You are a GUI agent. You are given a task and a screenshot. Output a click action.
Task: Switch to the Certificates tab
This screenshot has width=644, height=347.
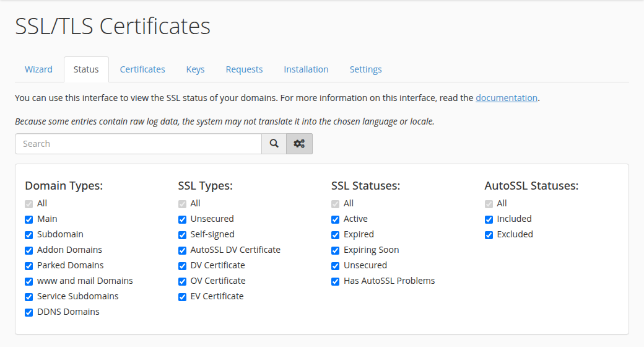(142, 69)
